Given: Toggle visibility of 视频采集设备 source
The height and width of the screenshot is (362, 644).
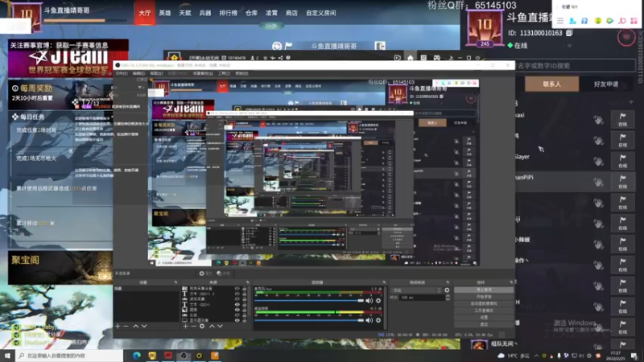Looking at the screenshot, I should pyautogui.click(x=237, y=289).
